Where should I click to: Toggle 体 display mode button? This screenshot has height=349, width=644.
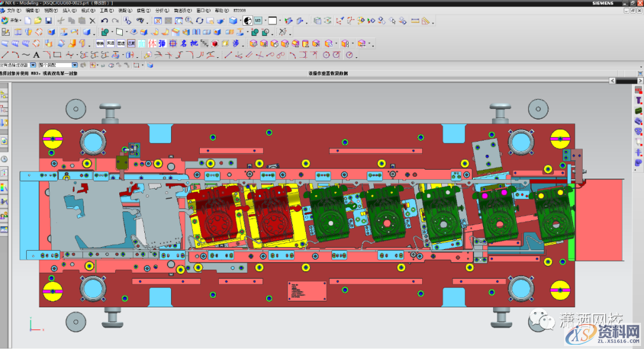[x=151, y=43]
